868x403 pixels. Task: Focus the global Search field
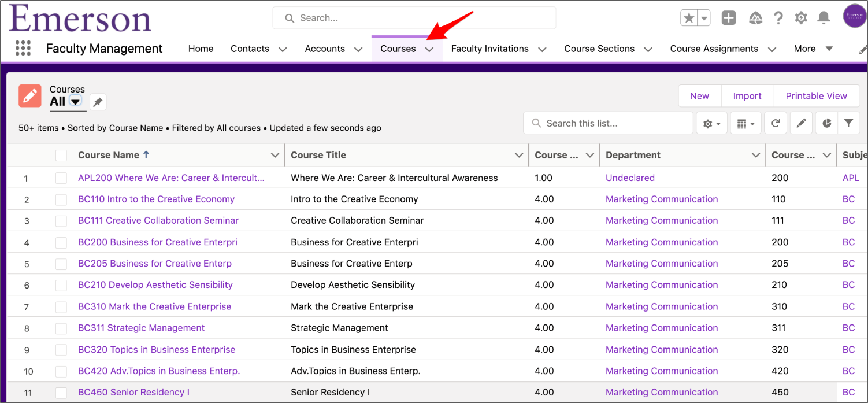coord(414,18)
